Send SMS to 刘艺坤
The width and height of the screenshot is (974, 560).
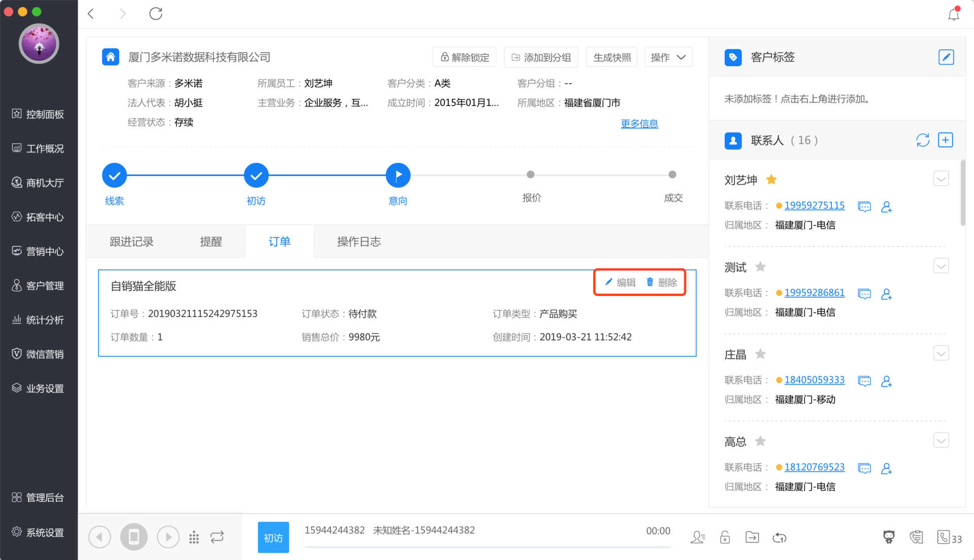(864, 206)
